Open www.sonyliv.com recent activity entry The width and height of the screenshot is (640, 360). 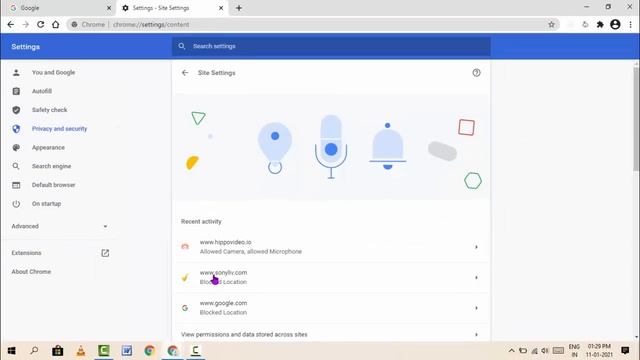(331, 278)
